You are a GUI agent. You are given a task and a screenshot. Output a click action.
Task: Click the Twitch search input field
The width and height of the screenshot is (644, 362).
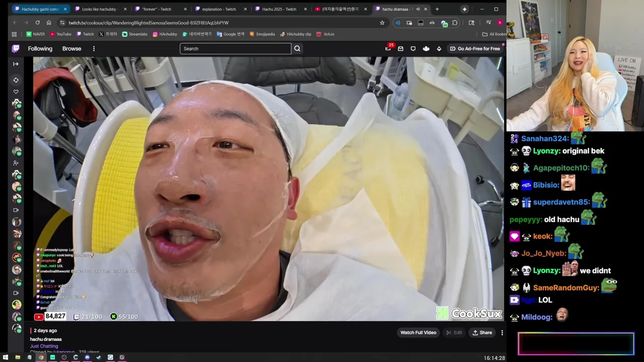235,49
